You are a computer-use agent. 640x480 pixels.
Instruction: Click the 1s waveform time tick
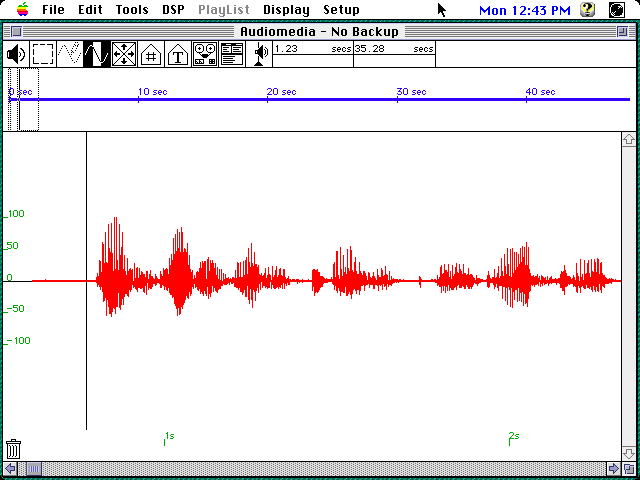pyautogui.click(x=169, y=438)
